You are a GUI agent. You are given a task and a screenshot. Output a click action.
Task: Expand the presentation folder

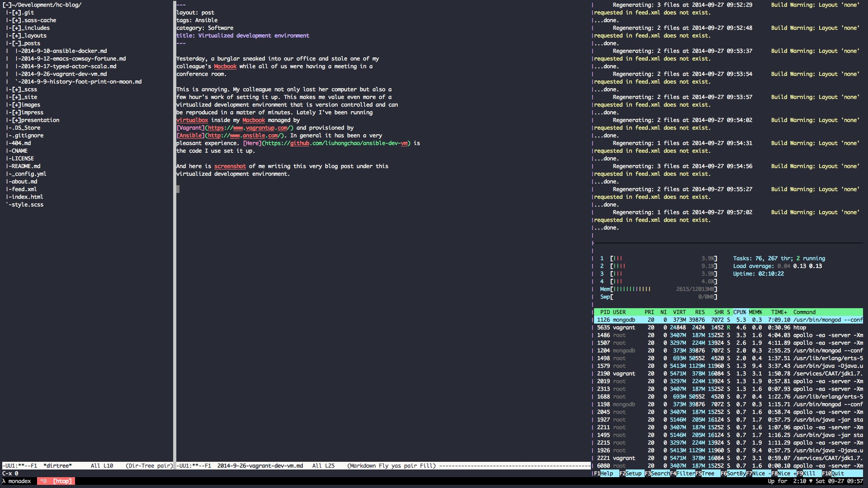tap(16, 120)
